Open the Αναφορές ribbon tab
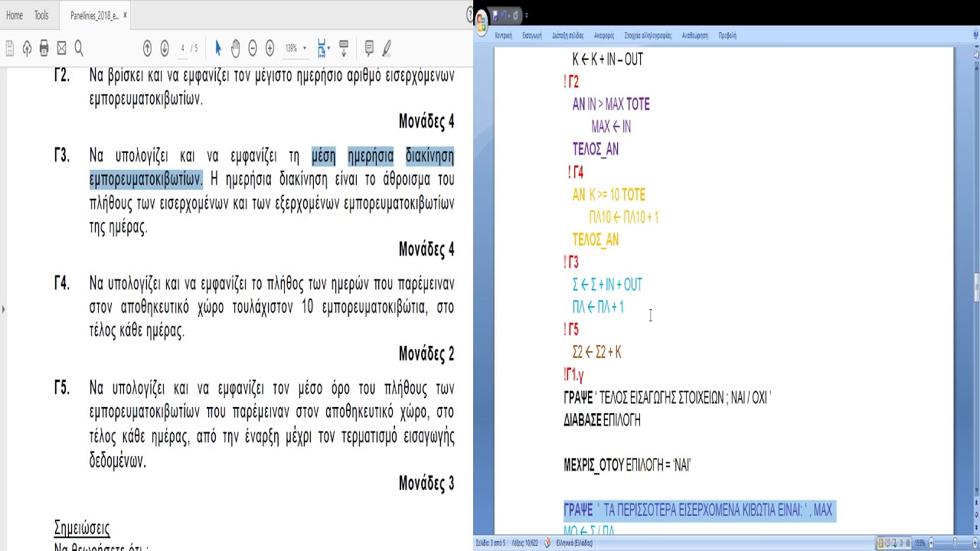Screen dimensions: 980x551 [604, 36]
